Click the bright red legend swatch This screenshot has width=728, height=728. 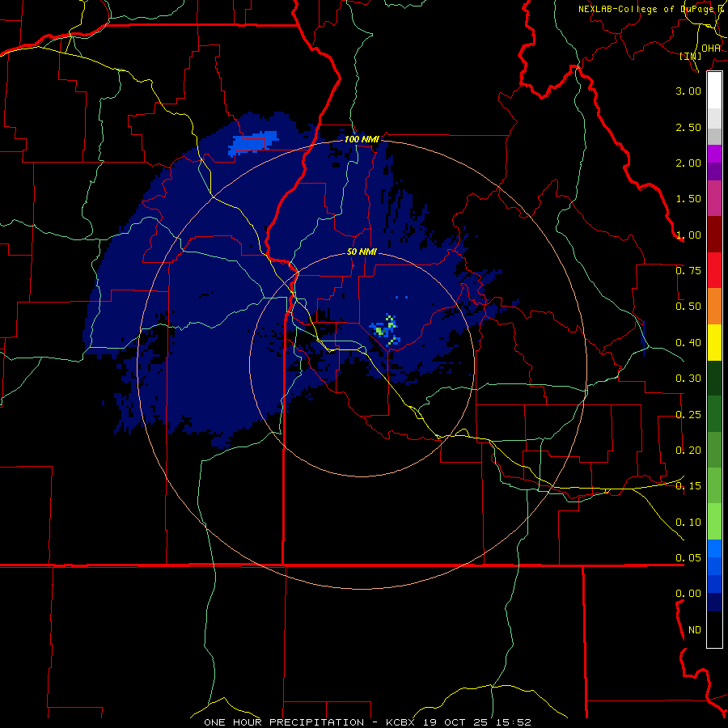coord(714,270)
